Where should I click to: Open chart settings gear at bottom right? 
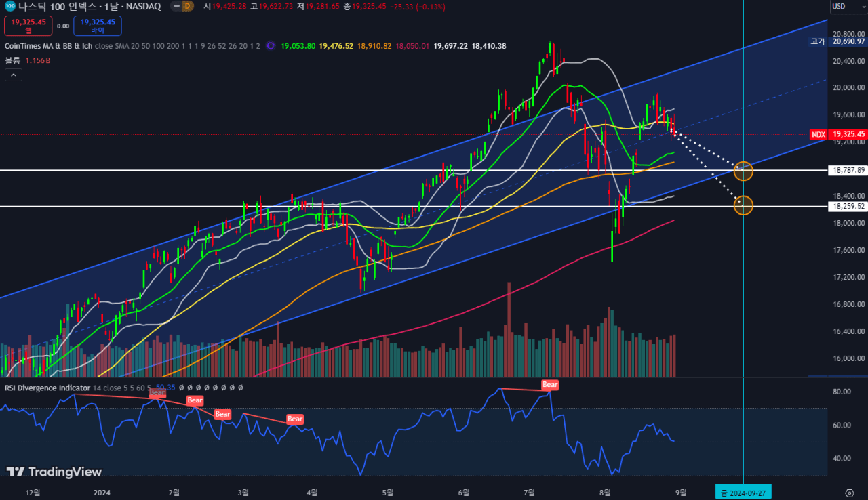pyautogui.click(x=849, y=492)
